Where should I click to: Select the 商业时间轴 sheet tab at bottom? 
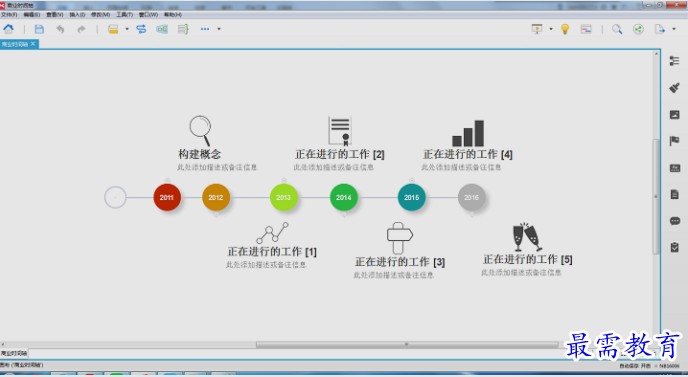(x=14, y=353)
